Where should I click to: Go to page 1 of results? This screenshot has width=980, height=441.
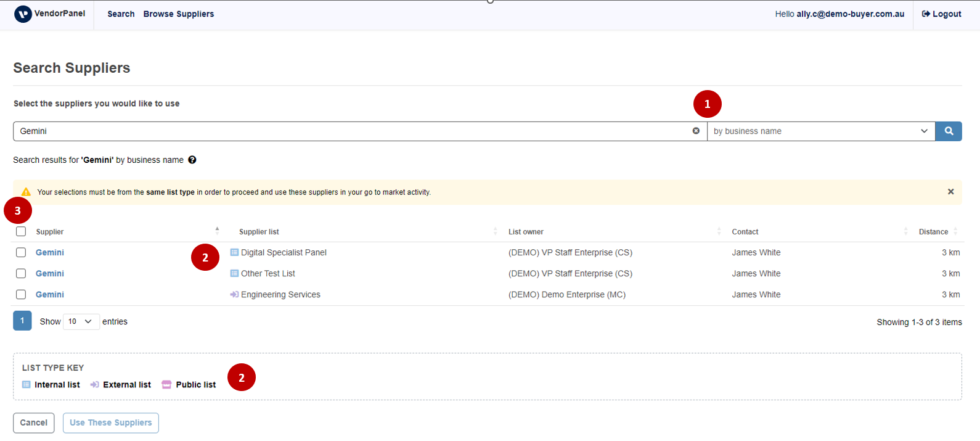[x=22, y=321]
